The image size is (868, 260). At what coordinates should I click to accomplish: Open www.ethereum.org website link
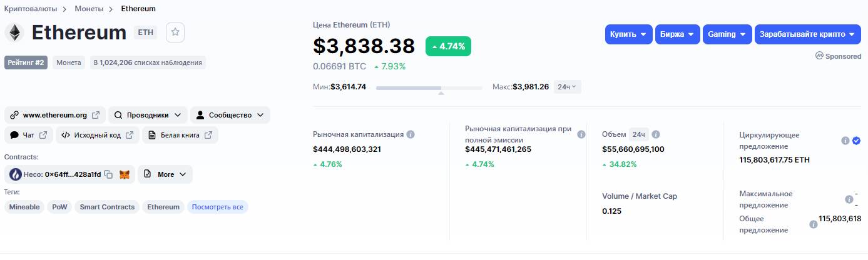pyautogui.click(x=55, y=115)
